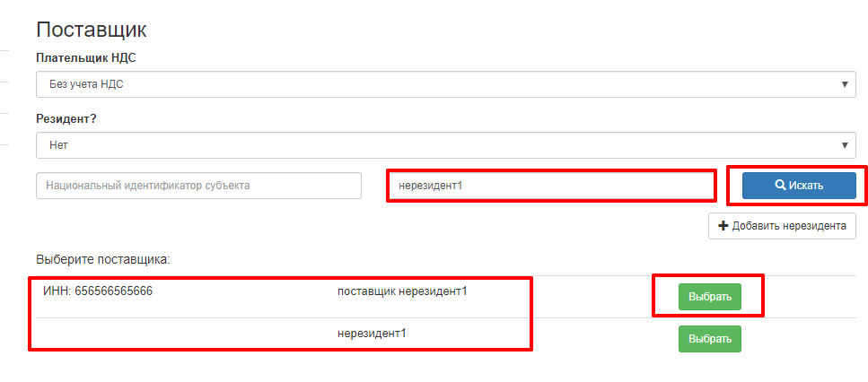This screenshot has height=382, width=868.
Task: Click the Добавить нерезидента button
Action: click(782, 226)
